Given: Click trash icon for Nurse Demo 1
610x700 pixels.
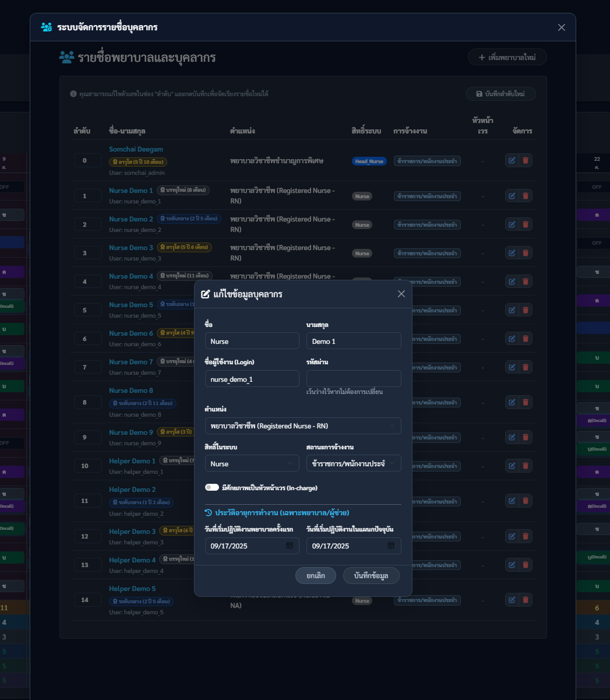Looking at the screenshot, I should tap(526, 196).
